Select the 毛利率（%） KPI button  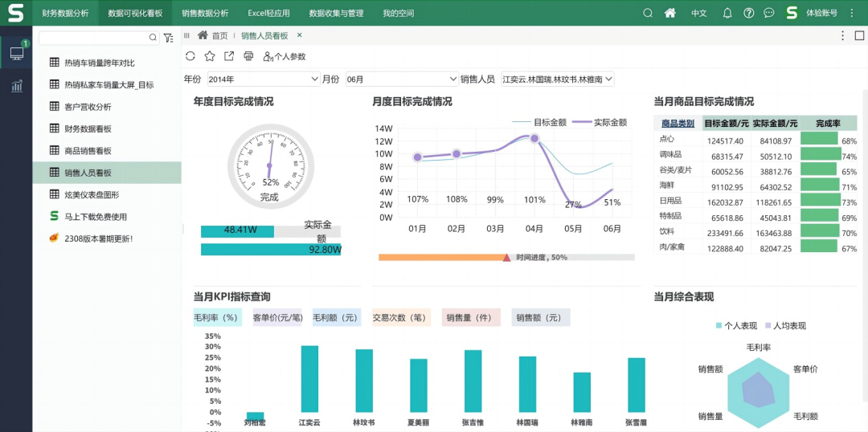click(218, 317)
